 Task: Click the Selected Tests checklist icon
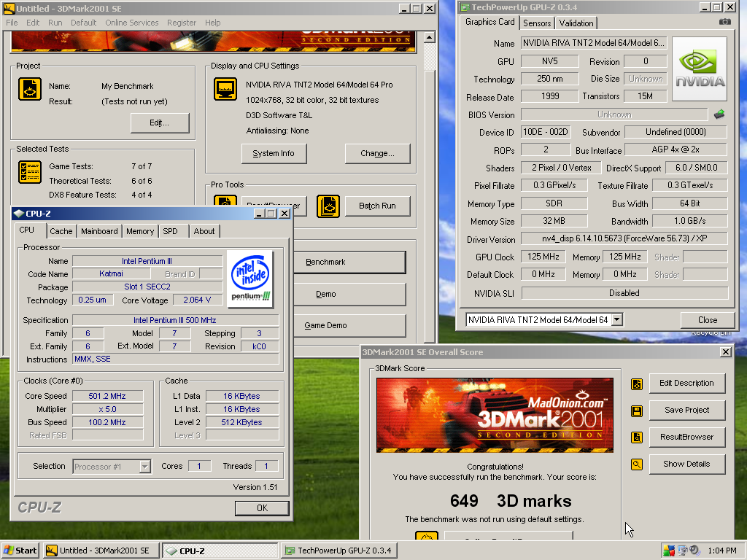click(30, 172)
